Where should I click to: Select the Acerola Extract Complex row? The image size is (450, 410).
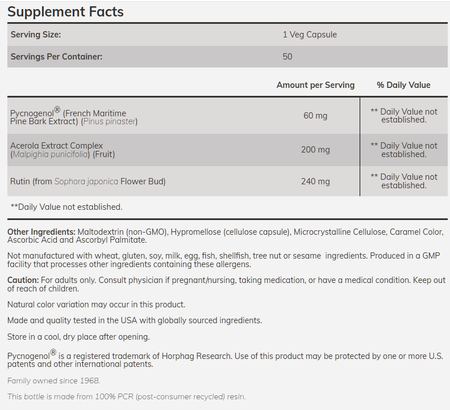[x=227, y=150]
